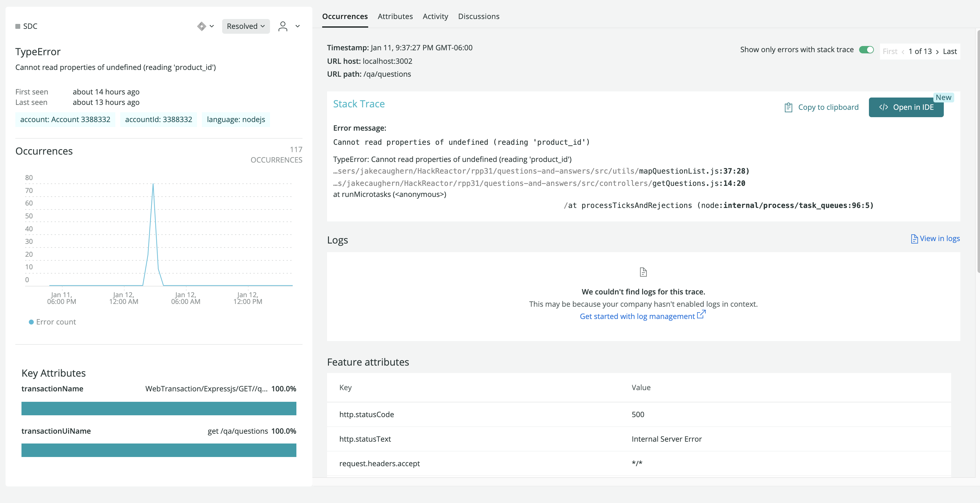
Task: Jump to the Last occurrence
Action: pyautogui.click(x=950, y=52)
